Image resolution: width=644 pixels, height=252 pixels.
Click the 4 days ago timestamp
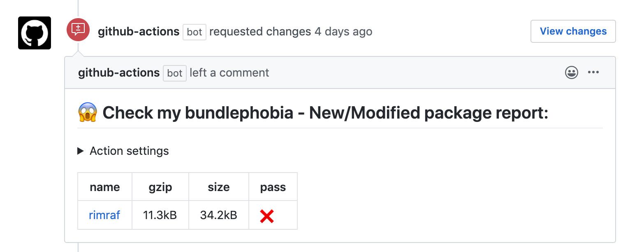click(x=343, y=32)
